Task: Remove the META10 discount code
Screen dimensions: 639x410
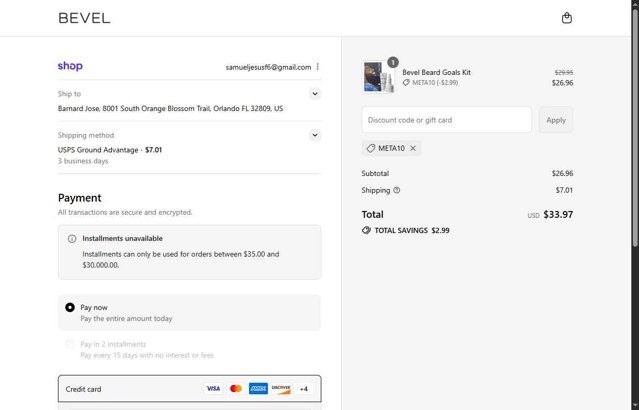Action: click(x=413, y=148)
